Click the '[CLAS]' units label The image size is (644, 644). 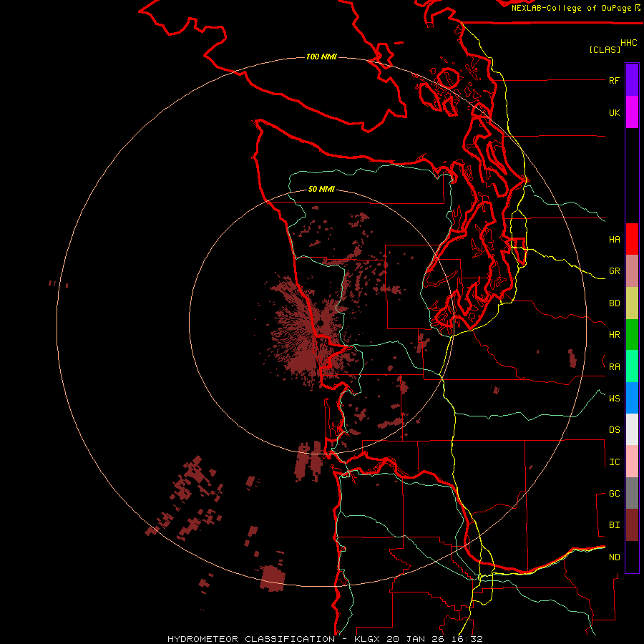(605, 49)
